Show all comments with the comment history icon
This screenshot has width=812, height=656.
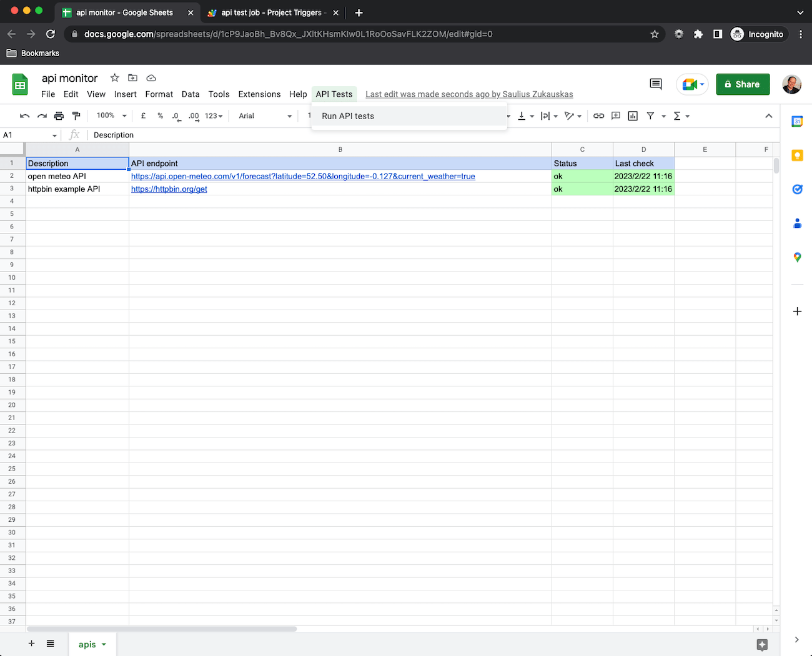(x=655, y=84)
